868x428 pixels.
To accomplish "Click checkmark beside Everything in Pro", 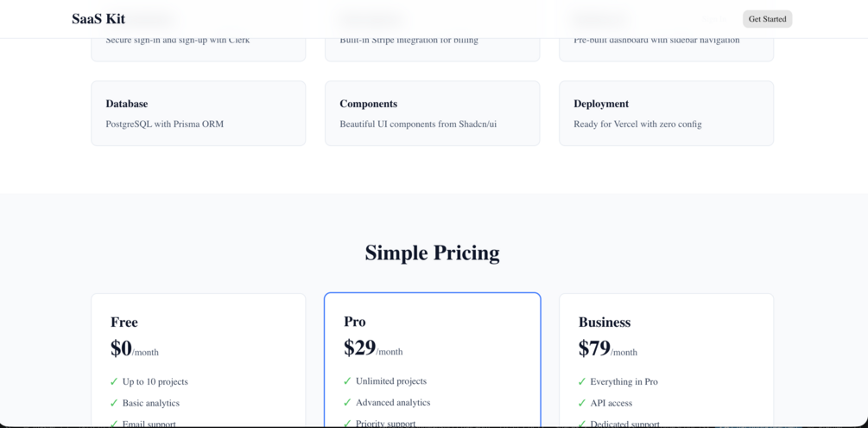I will pyautogui.click(x=582, y=381).
